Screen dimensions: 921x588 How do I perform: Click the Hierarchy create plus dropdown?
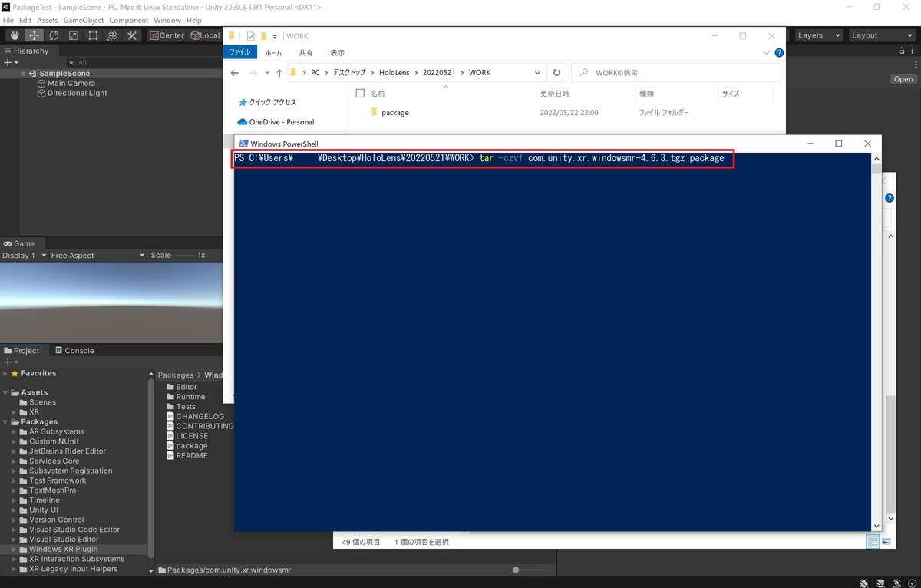tap(11, 62)
